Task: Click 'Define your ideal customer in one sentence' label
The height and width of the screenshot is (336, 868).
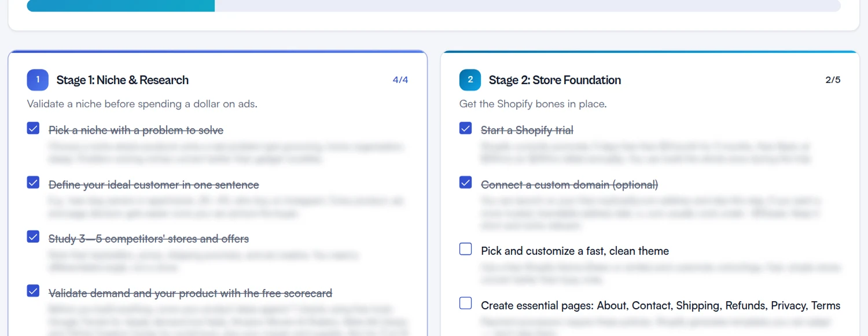Action: [x=154, y=185]
